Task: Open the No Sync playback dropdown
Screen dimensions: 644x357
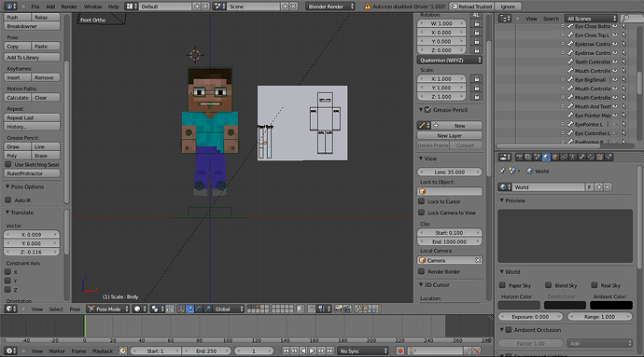Action: tap(363, 350)
